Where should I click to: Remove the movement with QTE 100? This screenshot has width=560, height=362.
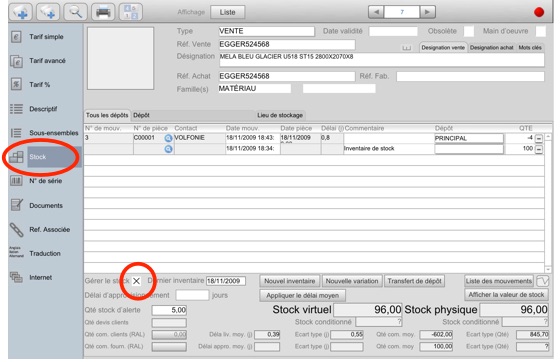point(539,149)
